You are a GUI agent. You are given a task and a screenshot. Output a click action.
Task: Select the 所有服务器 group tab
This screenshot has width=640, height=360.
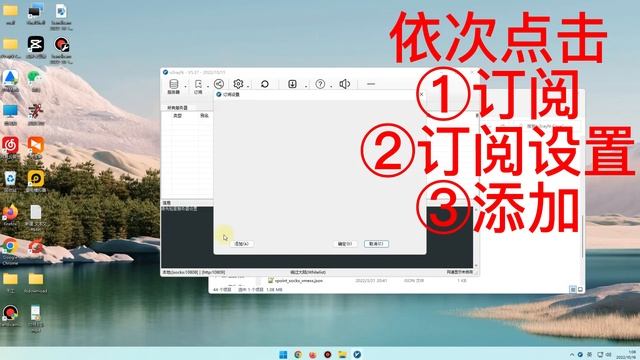178,108
